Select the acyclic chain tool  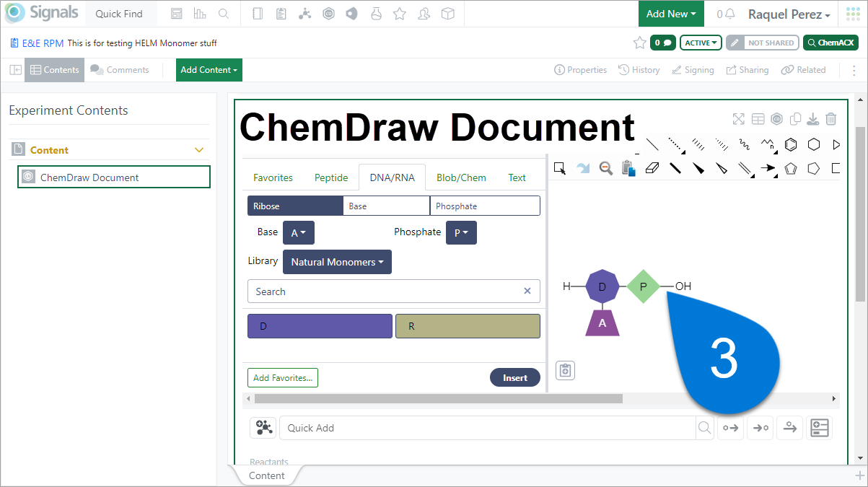pos(768,144)
